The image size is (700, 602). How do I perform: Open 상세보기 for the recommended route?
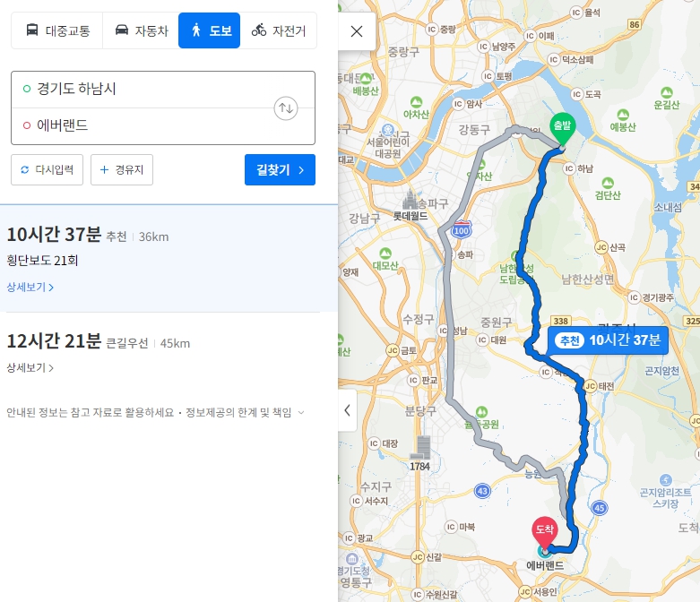pyautogui.click(x=30, y=287)
